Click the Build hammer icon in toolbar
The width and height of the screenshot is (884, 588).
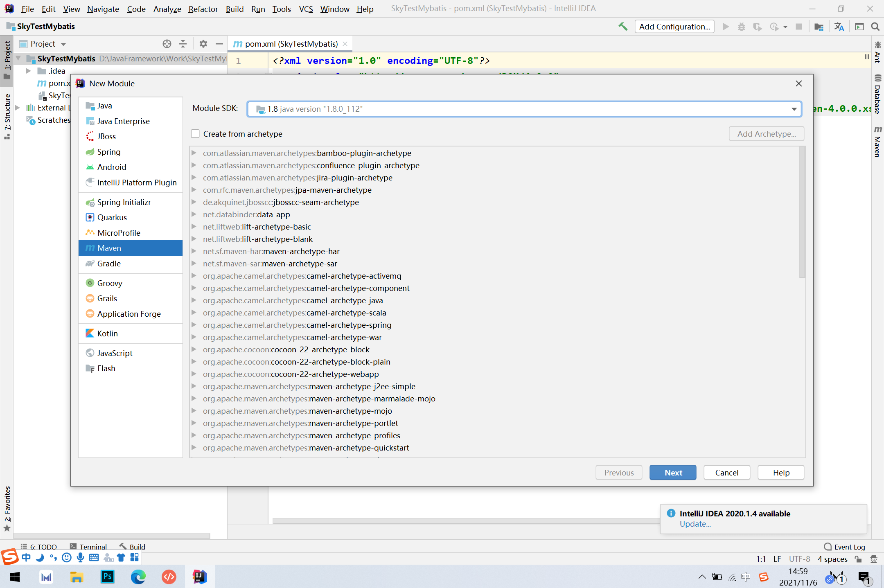pos(622,27)
